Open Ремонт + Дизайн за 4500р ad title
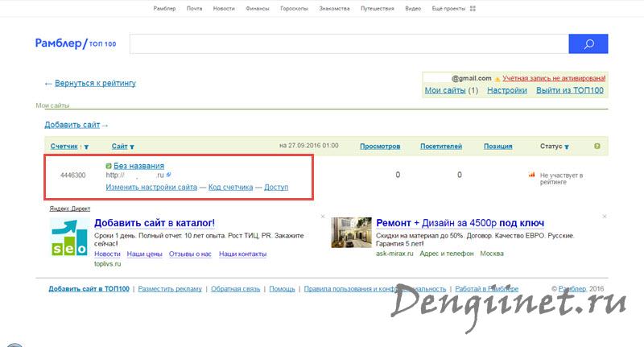Viewport: 644px width, 347px height. point(460,223)
